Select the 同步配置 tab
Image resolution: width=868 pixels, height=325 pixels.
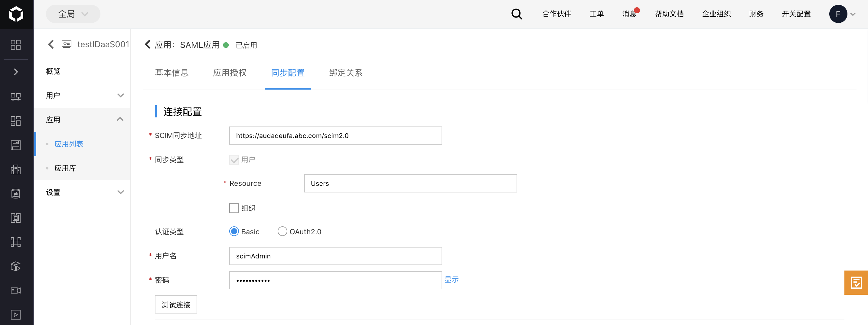pos(288,73)
